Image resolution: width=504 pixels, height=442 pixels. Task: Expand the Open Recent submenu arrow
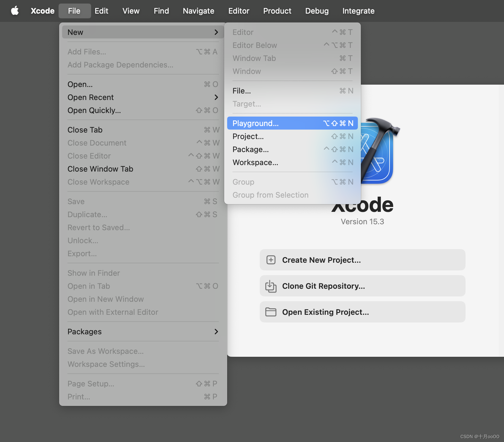point(216,97)
